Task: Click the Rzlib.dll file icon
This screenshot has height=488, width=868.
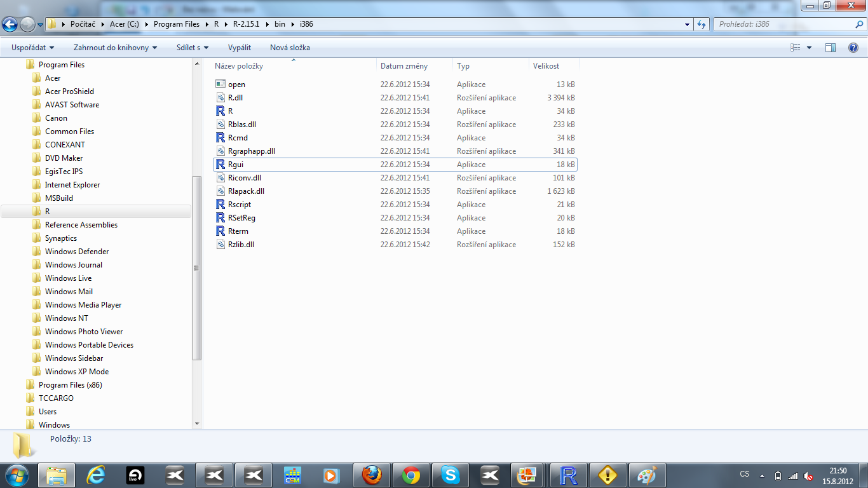Action: point(220,244)
